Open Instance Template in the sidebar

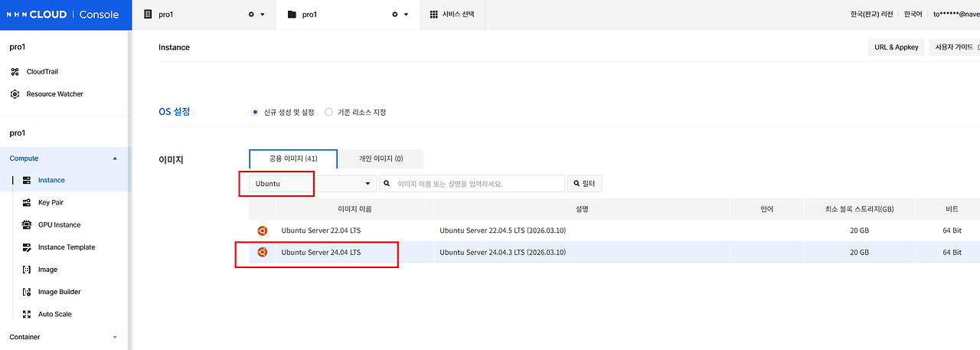click(67, 247)
